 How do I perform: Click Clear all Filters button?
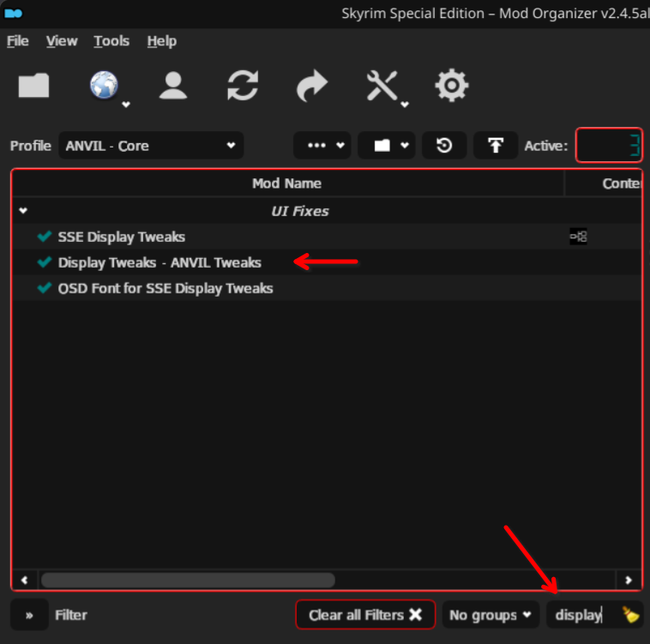(365, 615)
